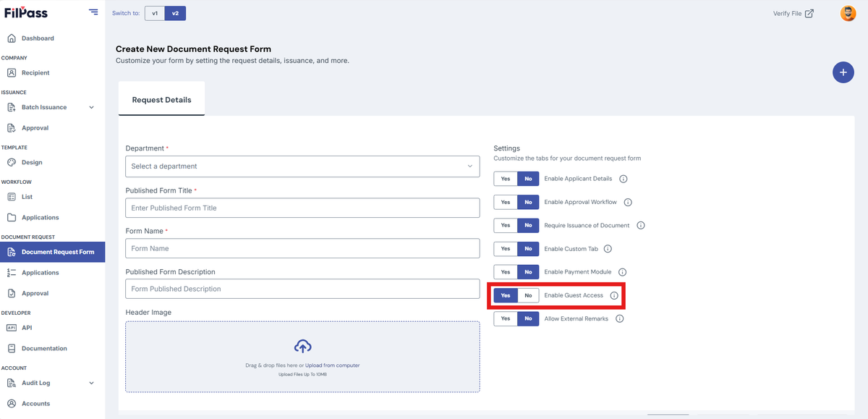
Task: Click the Header Image drop zone
Action: [302, 357]
